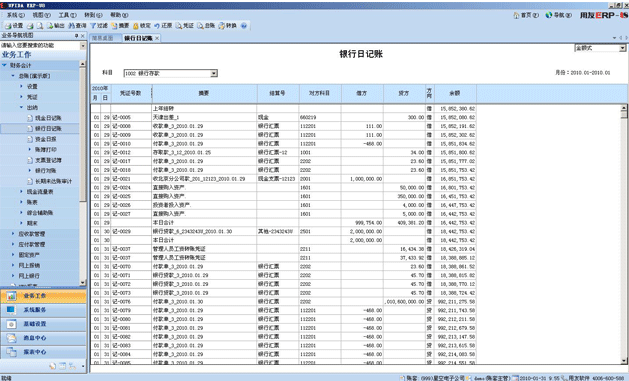
Task: Expand the 设置 tree node
Action: (21, 86)
